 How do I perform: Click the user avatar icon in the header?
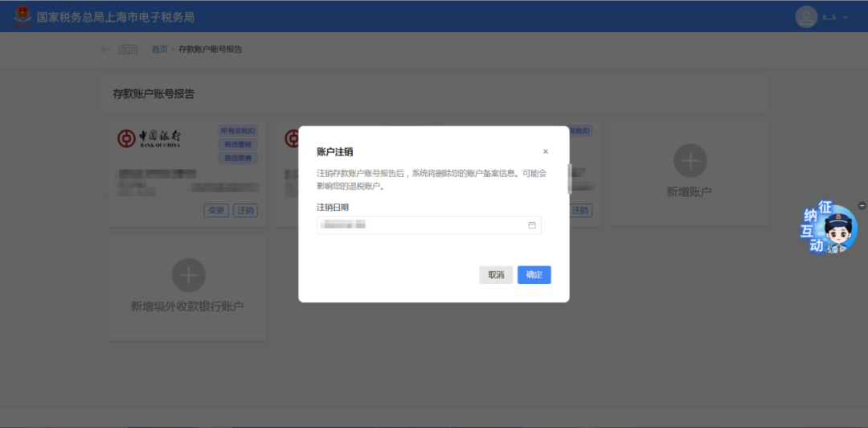(x=806, y=16)
